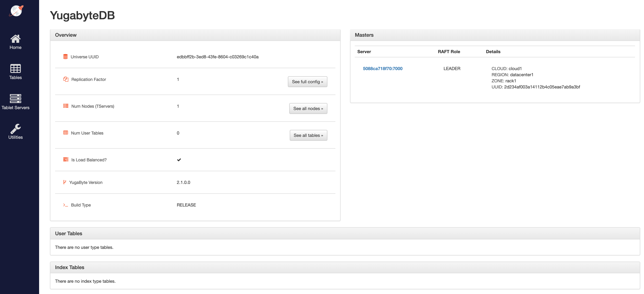Image resolution: width=644 pixels, height=294 pixels.
Task: Click the Num Nodes server icon
Action: (x=66, y=106)
